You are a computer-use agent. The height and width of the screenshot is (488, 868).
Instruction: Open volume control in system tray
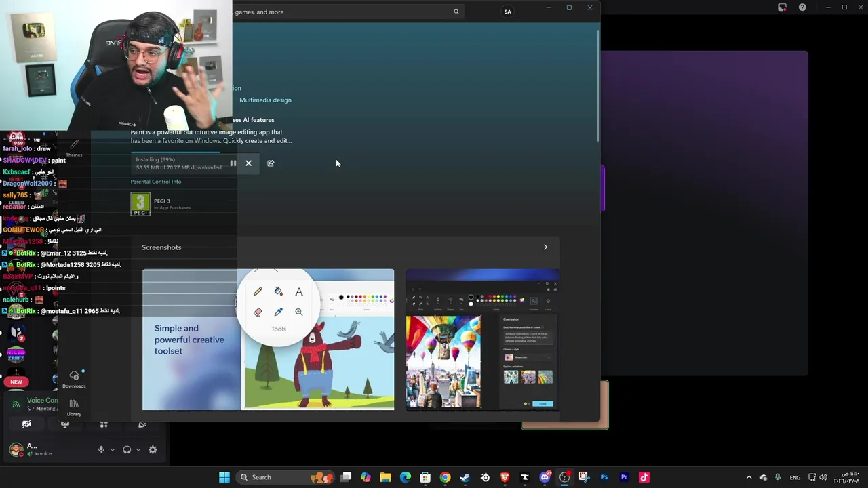[823, 477]
